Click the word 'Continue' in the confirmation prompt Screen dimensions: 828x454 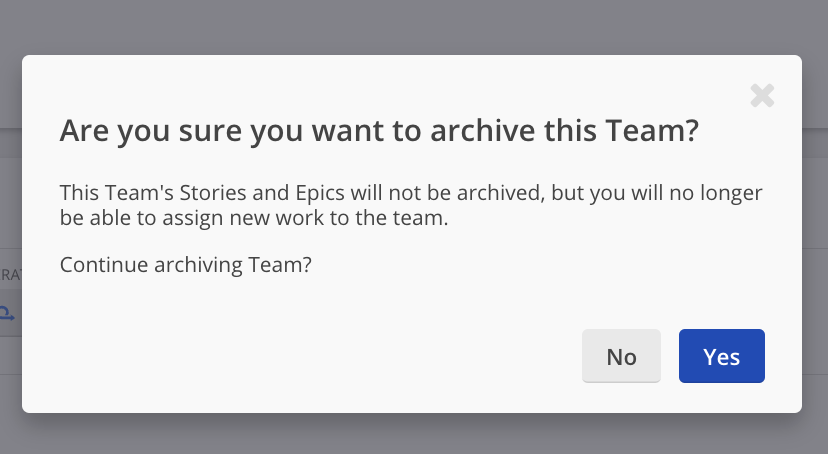coord(104,264)
